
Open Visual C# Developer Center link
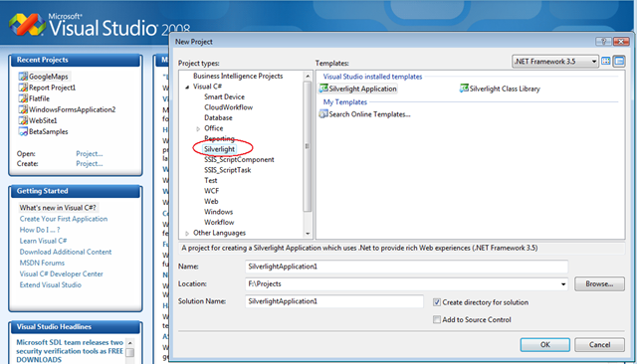point(61,273)
